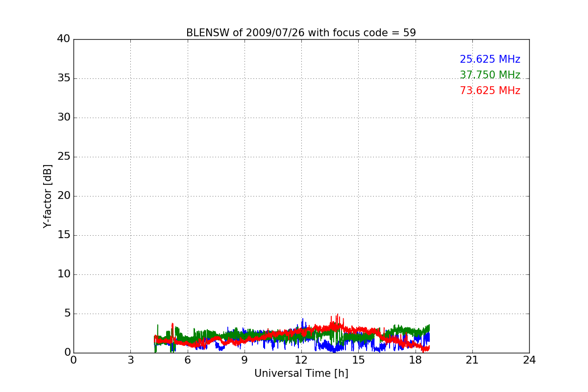
Task: Click the x-axis tick label 6
Action: (x=187, y=360)
